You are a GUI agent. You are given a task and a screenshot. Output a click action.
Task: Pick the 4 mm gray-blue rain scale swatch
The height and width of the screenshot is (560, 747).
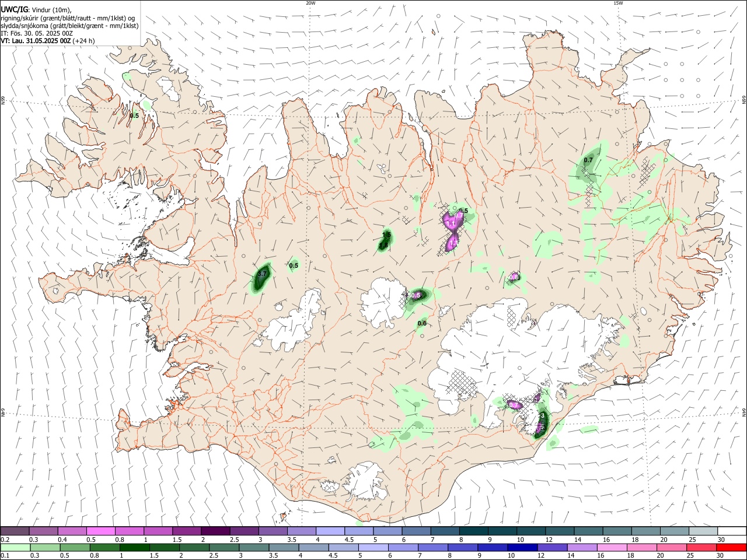313,547
